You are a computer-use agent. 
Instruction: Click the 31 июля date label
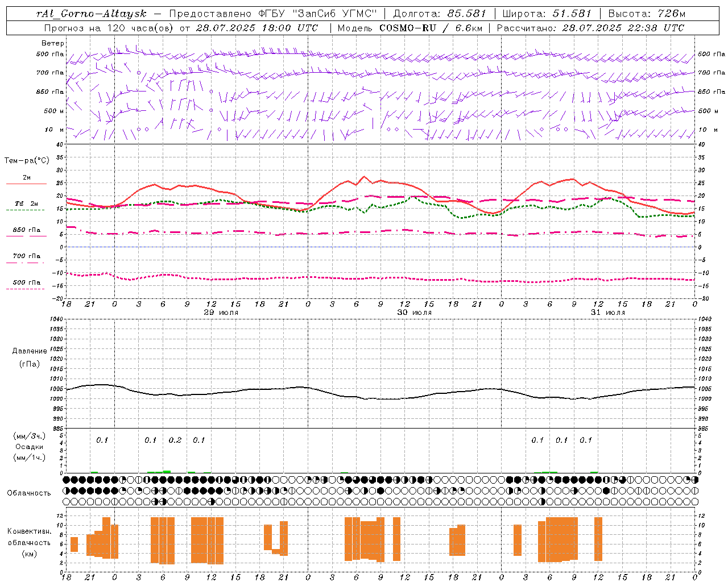tap(608, 313)
